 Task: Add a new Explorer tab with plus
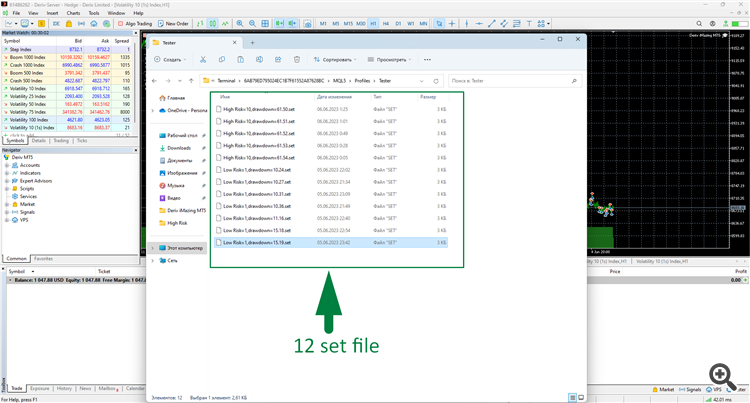coord(253,43)
